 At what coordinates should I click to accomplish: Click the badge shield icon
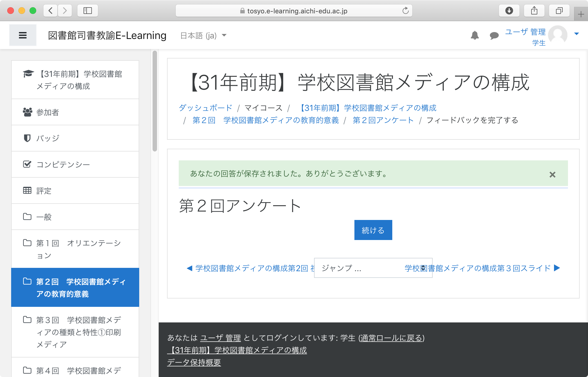click(27, 138)
